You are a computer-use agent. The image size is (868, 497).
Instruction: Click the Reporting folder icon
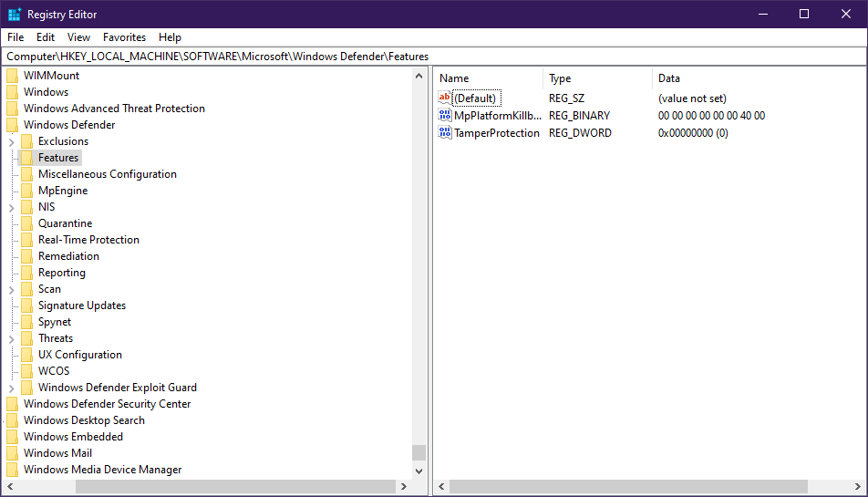(26, 273)
